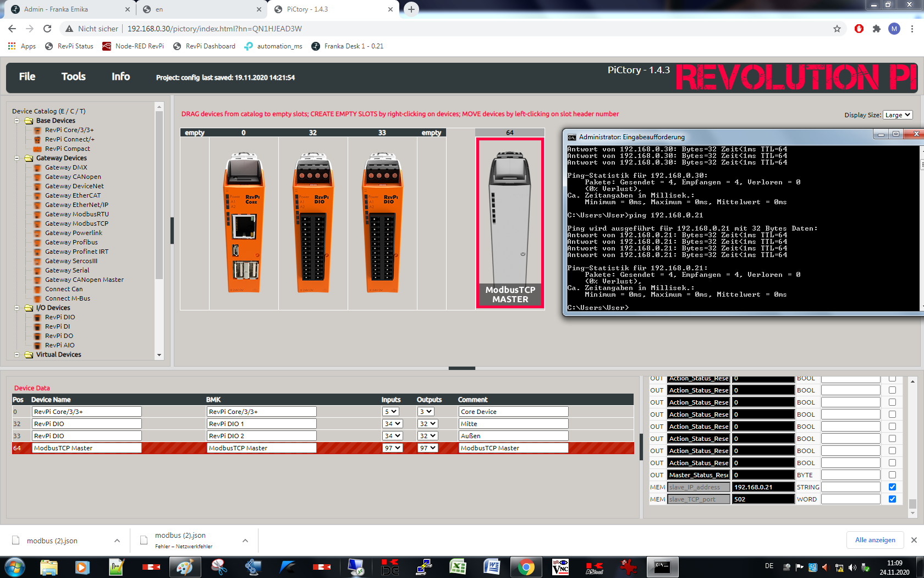Screen dimensions: 924x578
Task: Click the RevPi DIO catalog icon
Action: click(x=37, y=317)
